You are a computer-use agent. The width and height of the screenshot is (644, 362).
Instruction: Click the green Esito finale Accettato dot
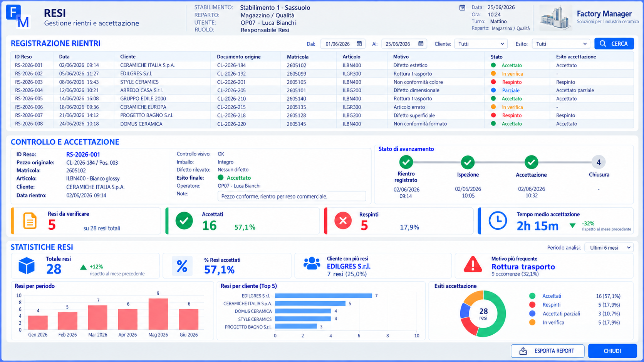221,178
